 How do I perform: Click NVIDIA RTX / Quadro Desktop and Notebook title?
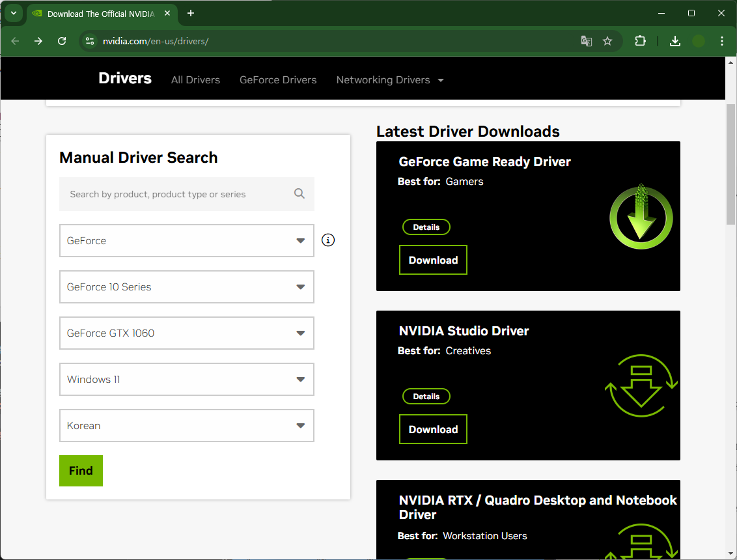coord(538,507)
